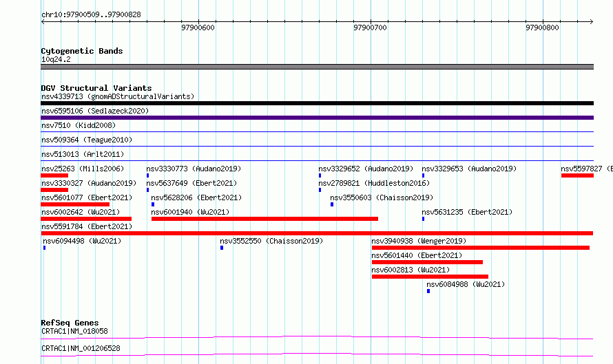Select blue marker under nsv5628206
613x364 pixels.
tap(153, 204)
